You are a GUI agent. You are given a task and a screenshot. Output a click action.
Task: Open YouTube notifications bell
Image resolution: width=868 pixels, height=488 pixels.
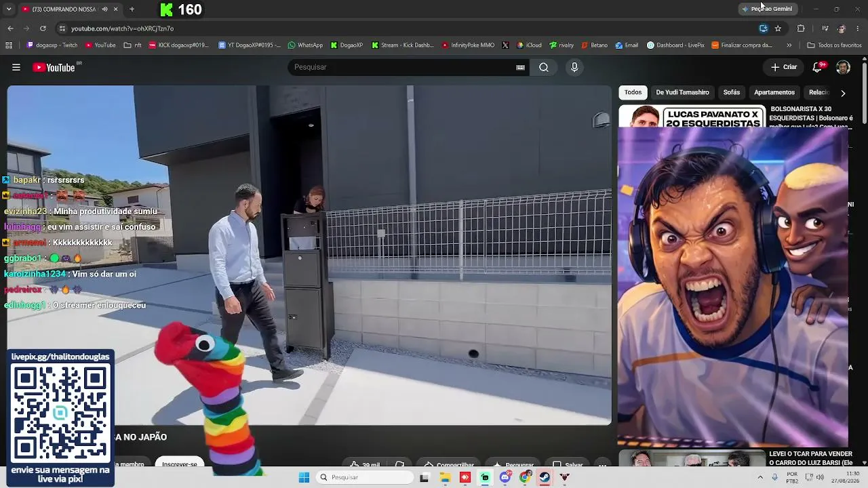pyautogui.click(x=818, y=67)
